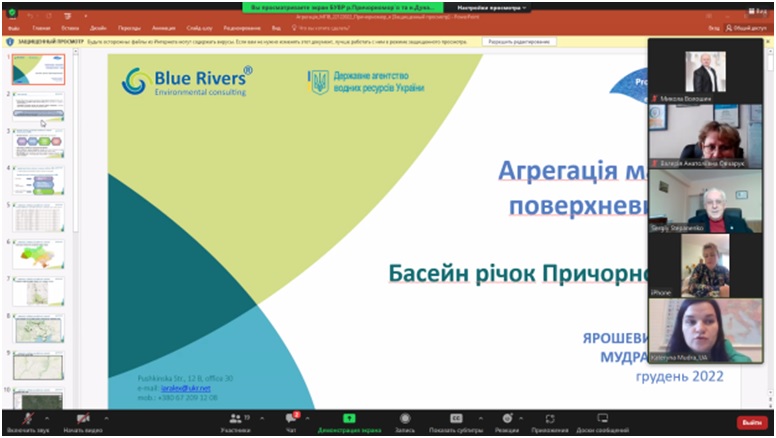Unmute microphone in Zoom toolbar
The image size is (776, 438).
28,419
